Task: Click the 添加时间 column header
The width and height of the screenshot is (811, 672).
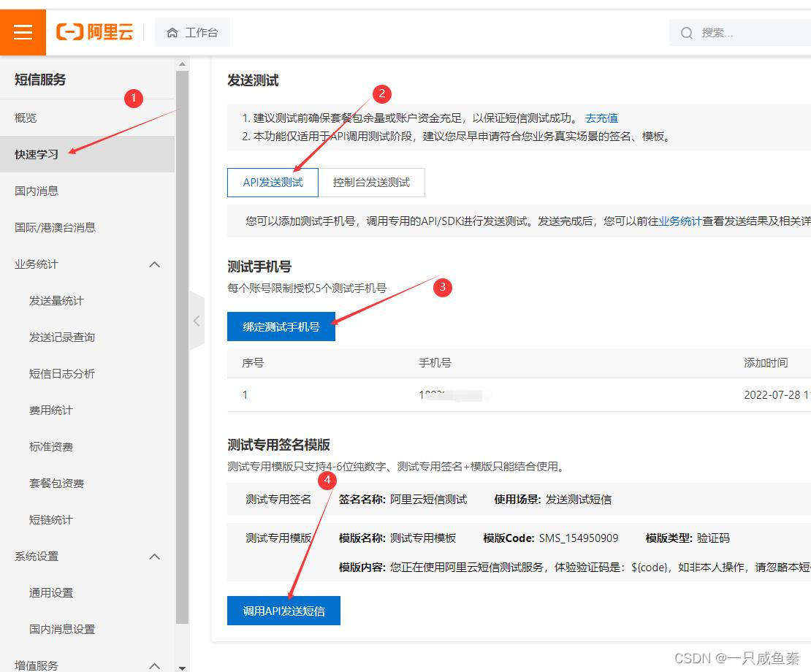Action: [x=766, y=363]
